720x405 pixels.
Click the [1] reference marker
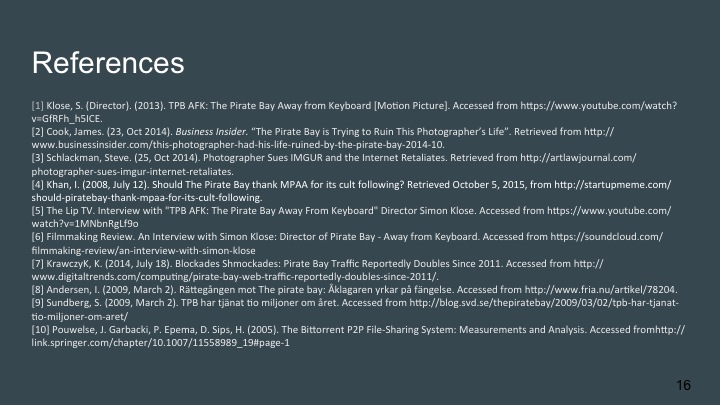(x=37, y=105)
